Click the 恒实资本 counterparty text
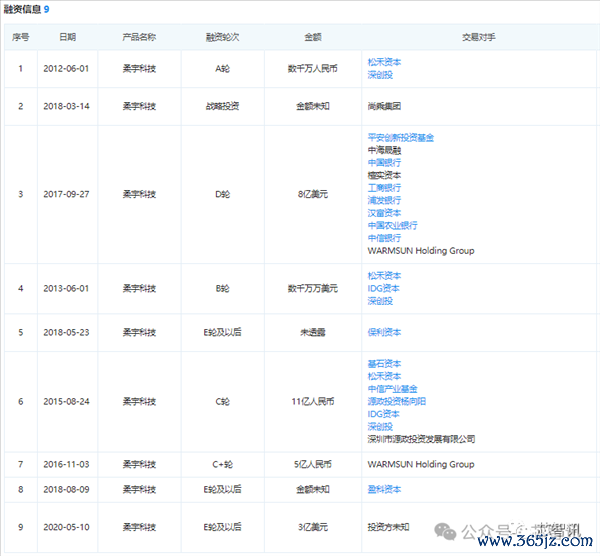The height and width of the screenshot is (556, 600). pos(384,175)
